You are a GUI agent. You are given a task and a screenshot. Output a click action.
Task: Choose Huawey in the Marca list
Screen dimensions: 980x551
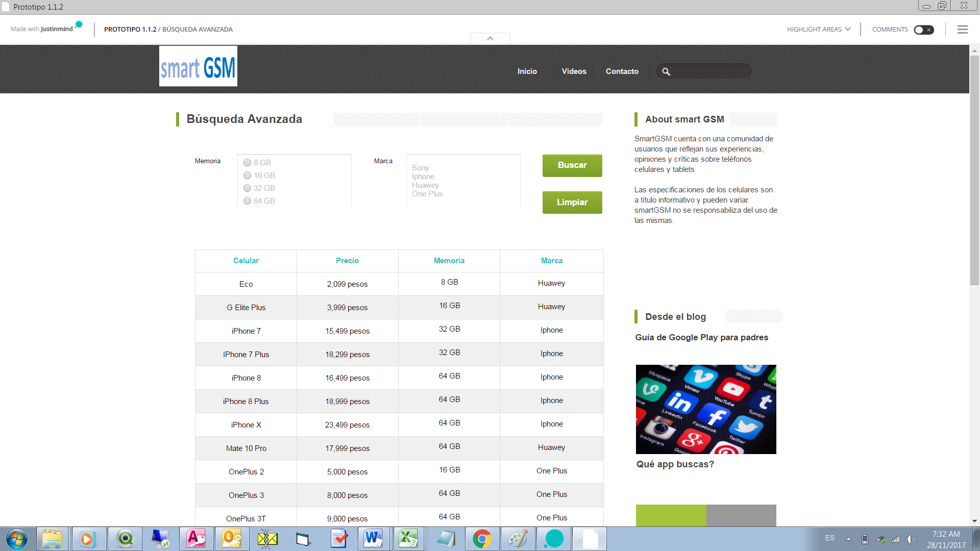[x=425, y=185]
